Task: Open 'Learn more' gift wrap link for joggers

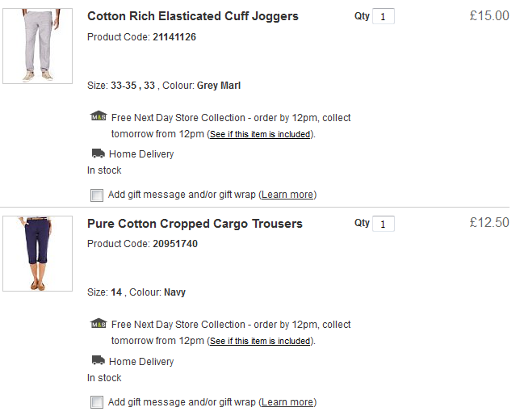Action: (287, 195)
